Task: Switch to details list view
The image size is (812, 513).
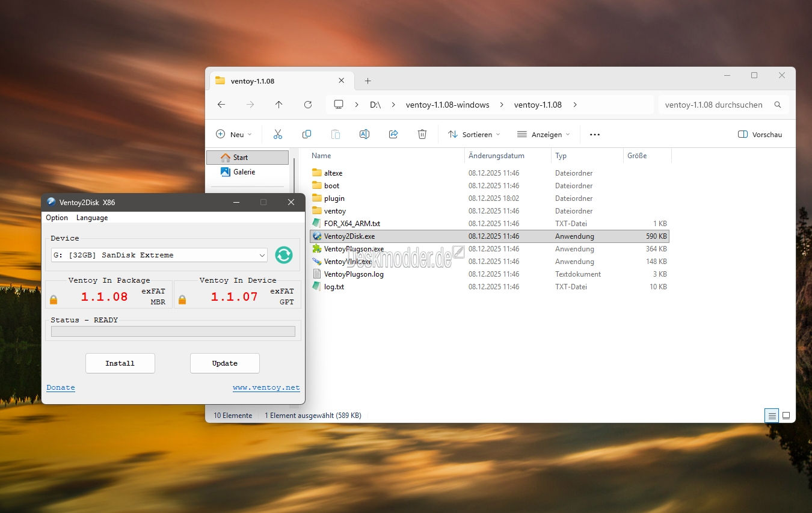Action: 771,416
